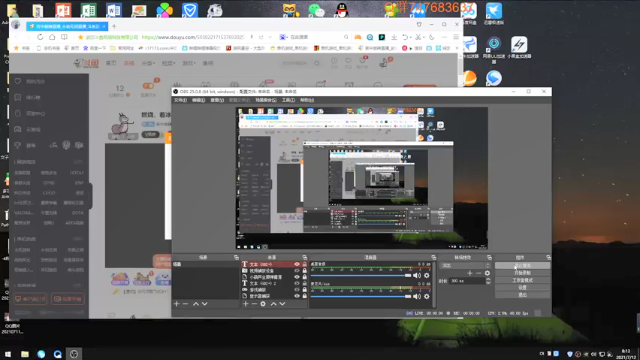Screen dimensions: 640x360
Task: Add a new source with the plus icon
Action: (245, 304)
